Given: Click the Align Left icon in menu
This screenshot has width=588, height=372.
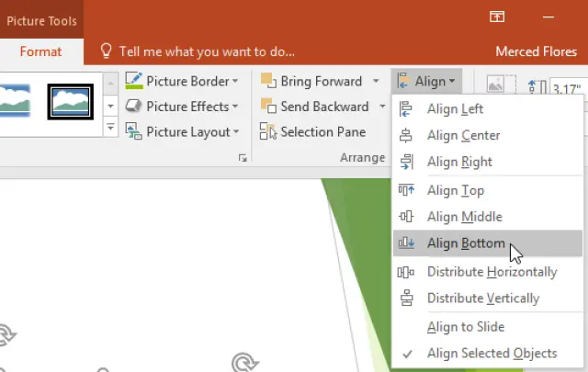Looking at the screenshot, I should click(x=406, y=109).
